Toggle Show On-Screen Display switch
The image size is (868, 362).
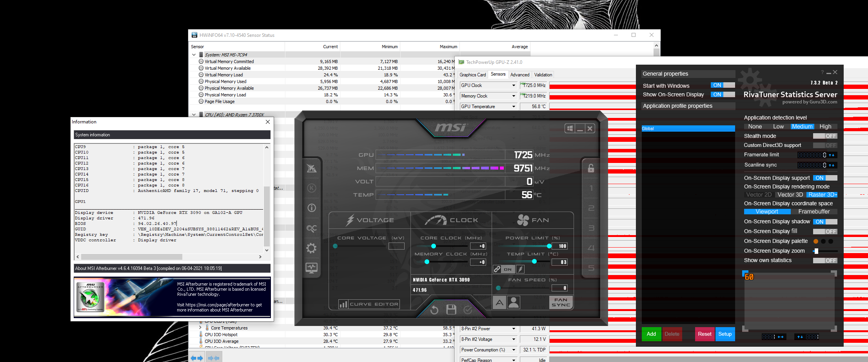pyautogui.click(x=723, y=94)
